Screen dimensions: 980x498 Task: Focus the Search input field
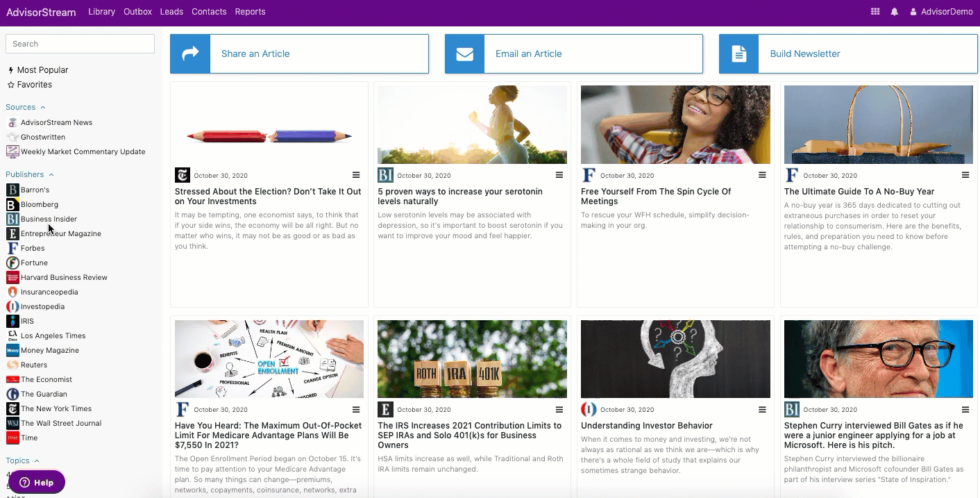(x=80, y=44)
